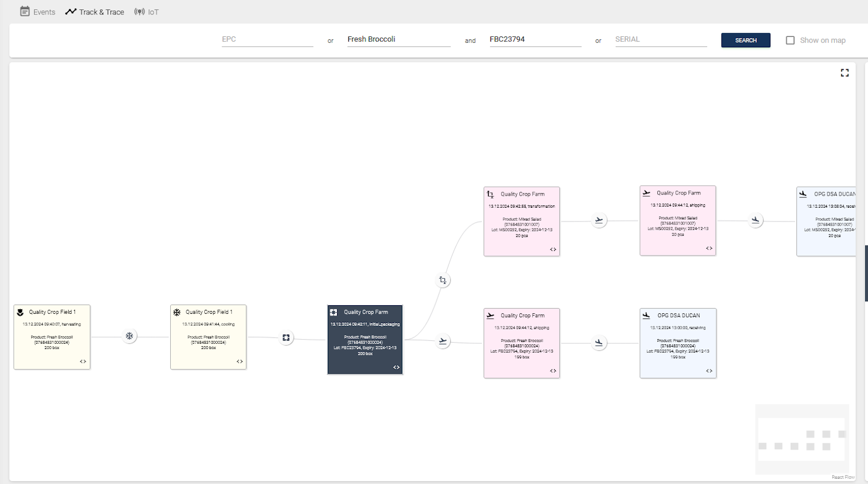Select the Track & Trace tab
The width and height of the screenshot is (868, 484).
pos(95,12)
